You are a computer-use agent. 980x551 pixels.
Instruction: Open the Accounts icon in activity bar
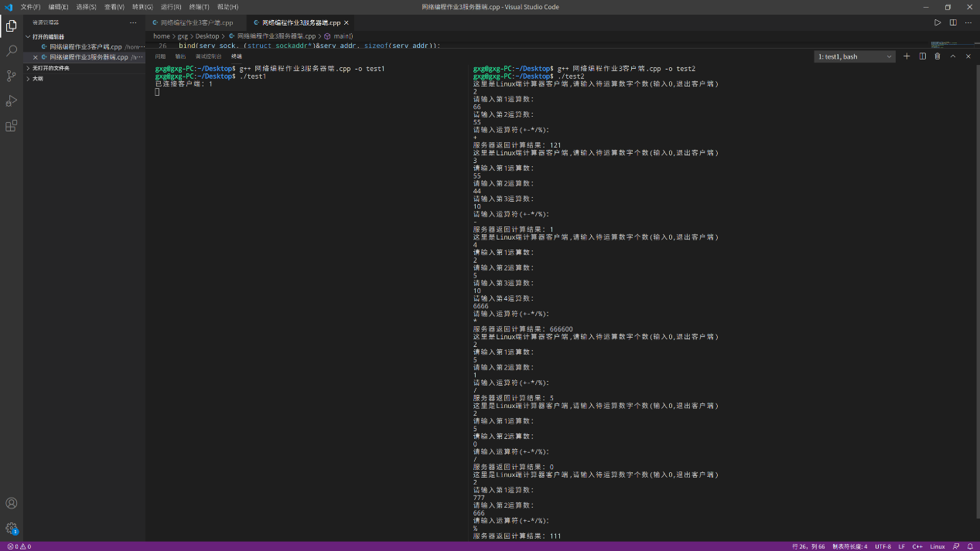12,503
